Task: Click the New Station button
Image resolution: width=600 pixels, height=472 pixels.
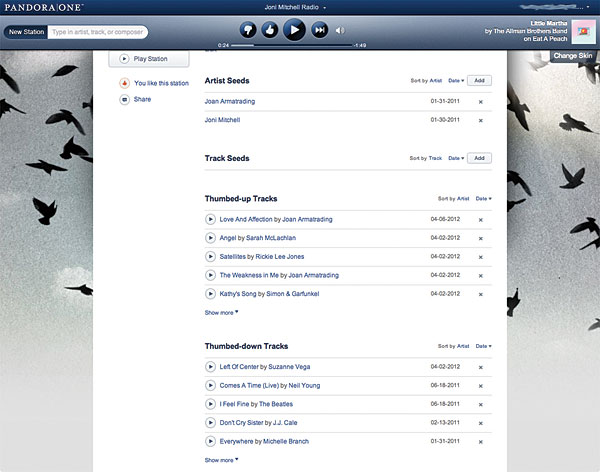Action: point(26,32)
